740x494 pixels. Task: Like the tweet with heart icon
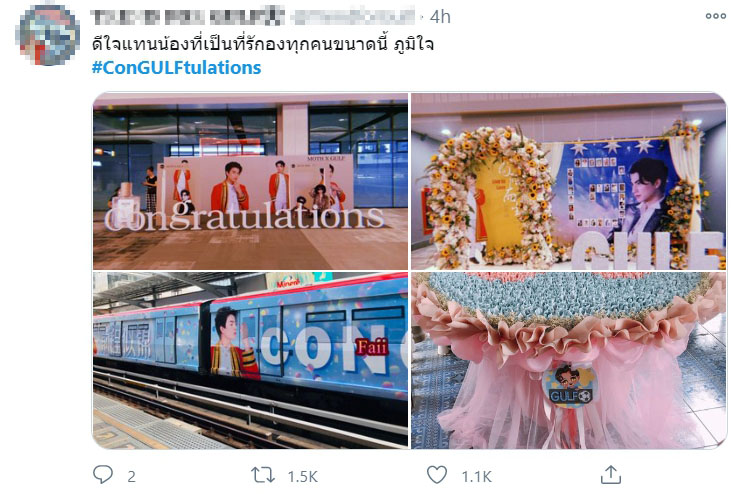437,475
